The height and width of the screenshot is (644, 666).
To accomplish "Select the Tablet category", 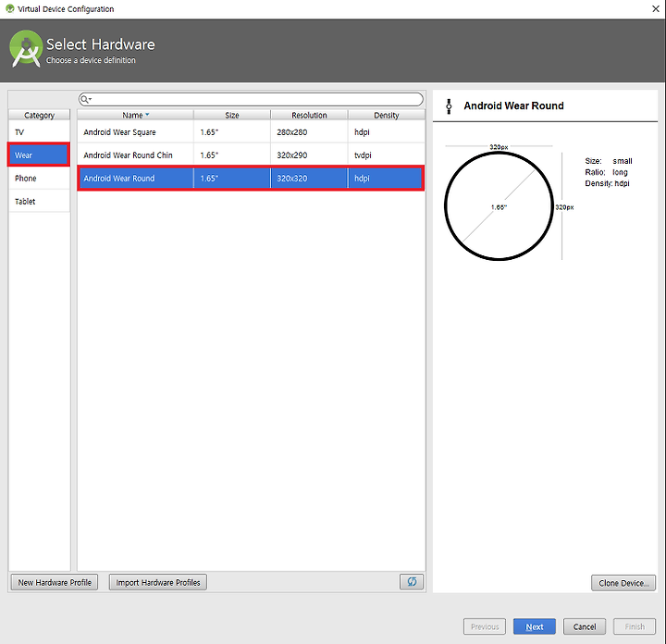I will (39, 201).
